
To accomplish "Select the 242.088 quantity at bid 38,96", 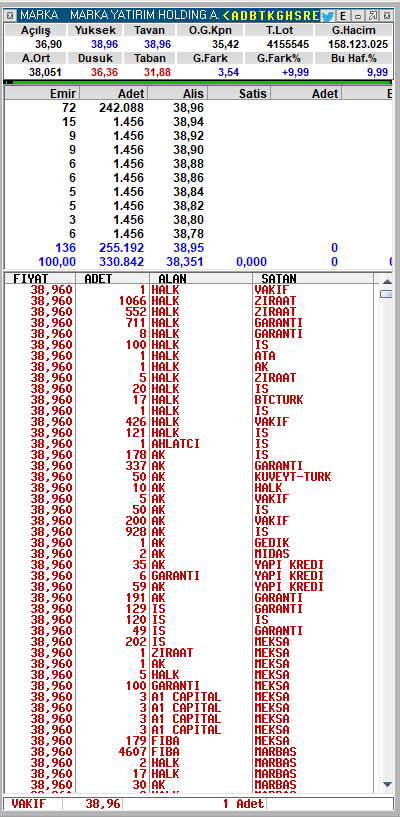I will pyautogui.click(x=121, y=108).
